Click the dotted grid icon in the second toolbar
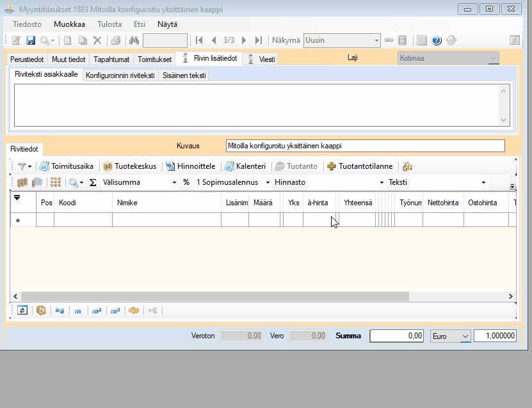 (x=56, y=182)
